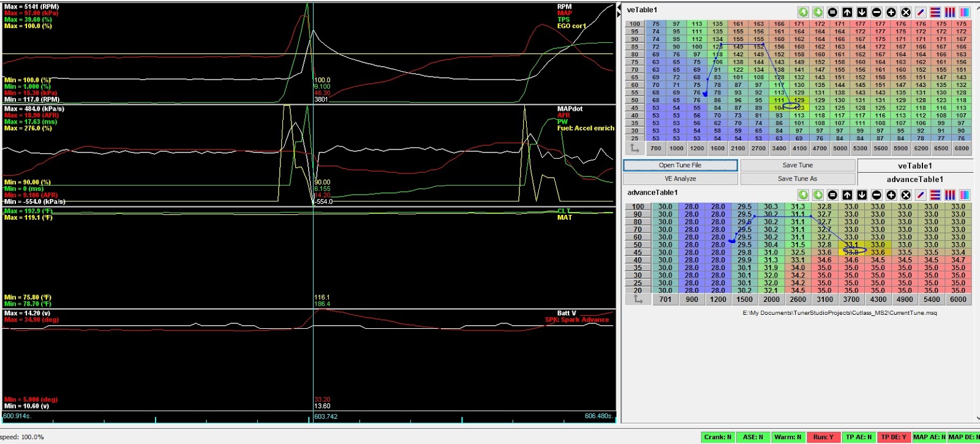The width and height of the screenshot is (980, 444).
Task: Click the CLT trace label in third graph
Action: coord(563,211)
